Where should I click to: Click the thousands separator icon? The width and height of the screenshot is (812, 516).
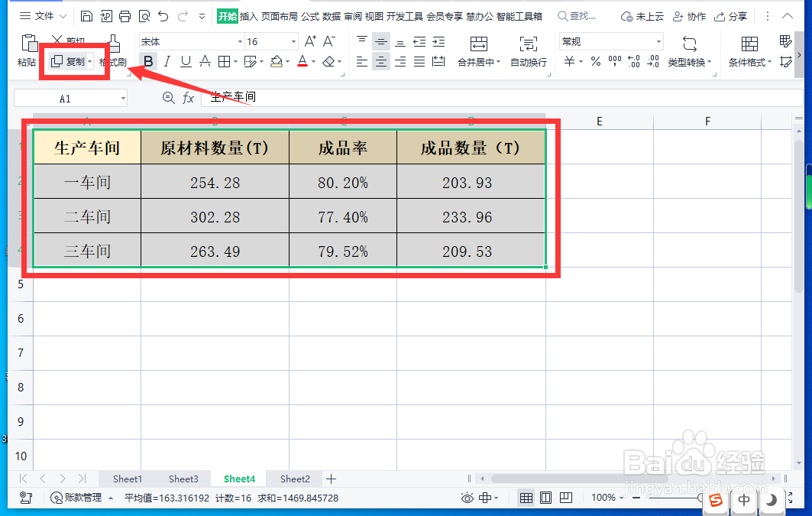click(615, 62)
